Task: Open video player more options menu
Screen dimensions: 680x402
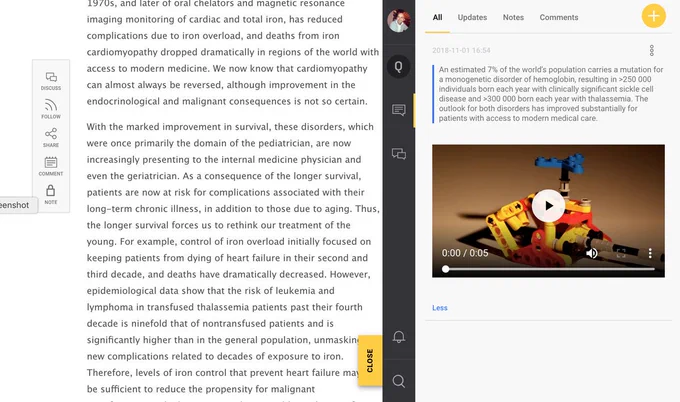Action: tap(650, 253)
